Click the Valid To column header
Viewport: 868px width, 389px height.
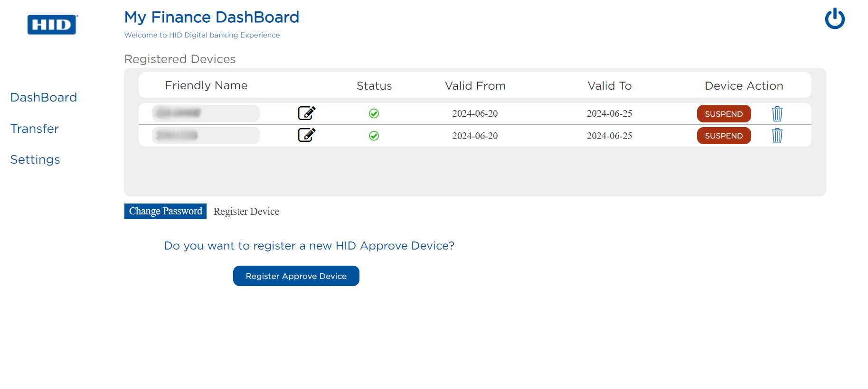point(610,86)
